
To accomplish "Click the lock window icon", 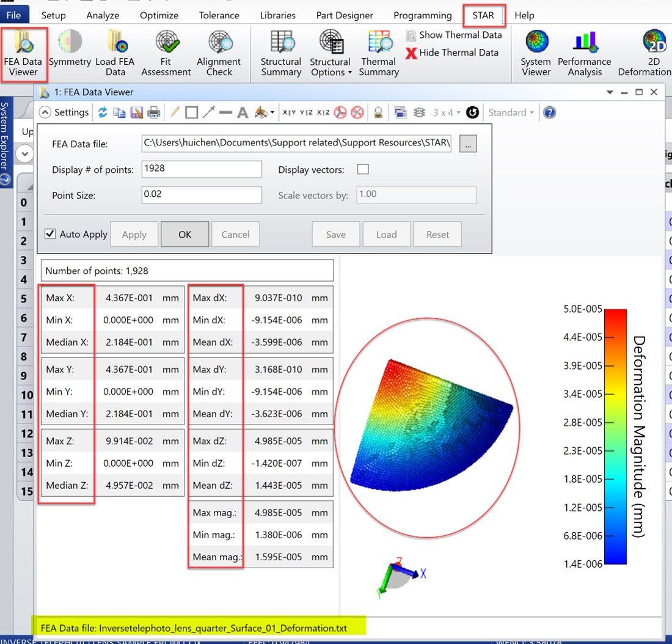I will point(378,112).
